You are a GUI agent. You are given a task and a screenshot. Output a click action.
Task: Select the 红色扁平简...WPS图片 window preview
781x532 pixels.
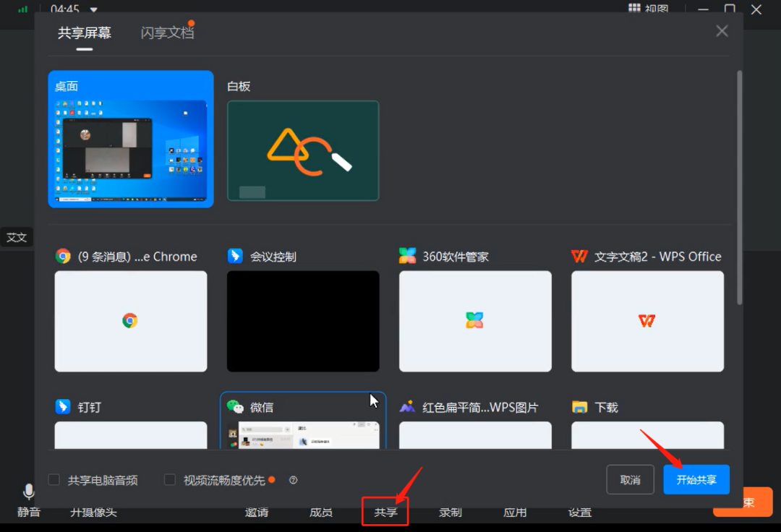(475, 435)
